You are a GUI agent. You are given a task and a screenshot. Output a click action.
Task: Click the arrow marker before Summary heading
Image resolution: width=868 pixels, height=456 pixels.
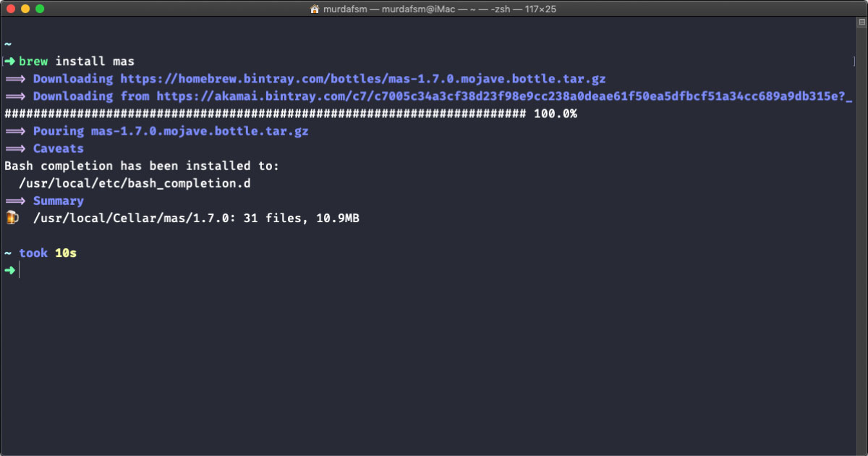click(x=15, y=200)
